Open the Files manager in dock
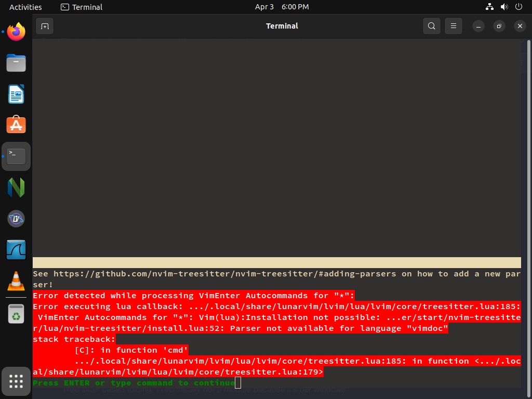The width and height of the screenshot is (532, 399). pyautogui.click(x=16, y=63)
